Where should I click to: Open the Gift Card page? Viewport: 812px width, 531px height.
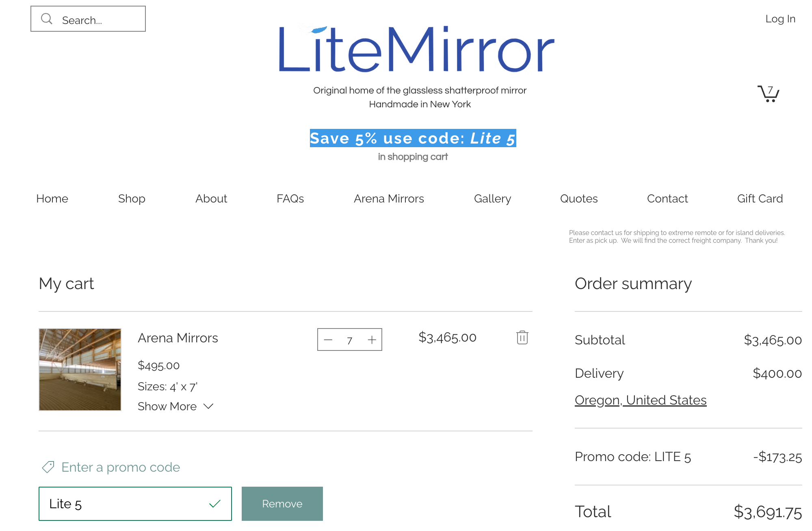point(760,198)
